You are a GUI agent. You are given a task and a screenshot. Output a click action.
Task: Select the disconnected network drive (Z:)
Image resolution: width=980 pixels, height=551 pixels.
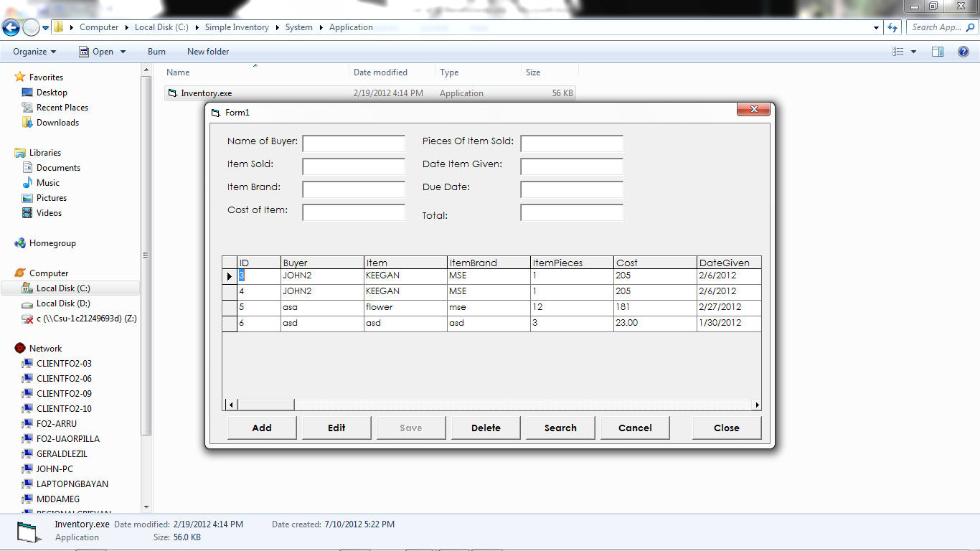pyautogui.click(x=86, y=319)
